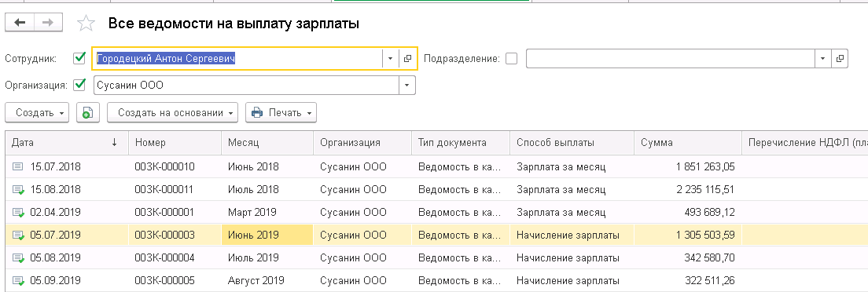
Task: Click the document icon of row 15.07.2018
Action: click(x=18, y=166)
